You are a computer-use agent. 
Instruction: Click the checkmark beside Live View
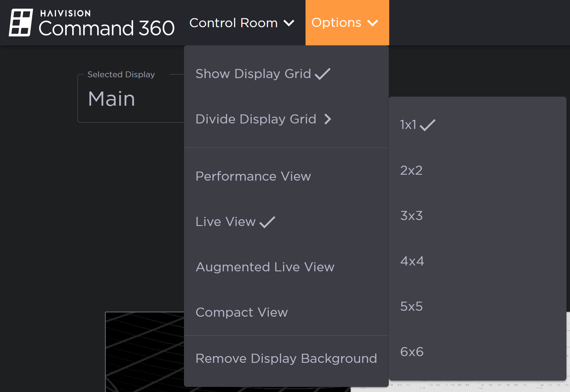267,222
